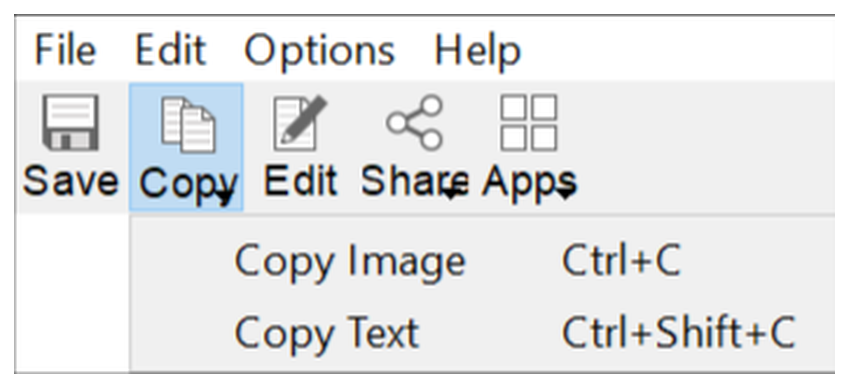Click the two-pages Copy icon
Viewport: 849px width, 388px height.
[x=188, y=124]
